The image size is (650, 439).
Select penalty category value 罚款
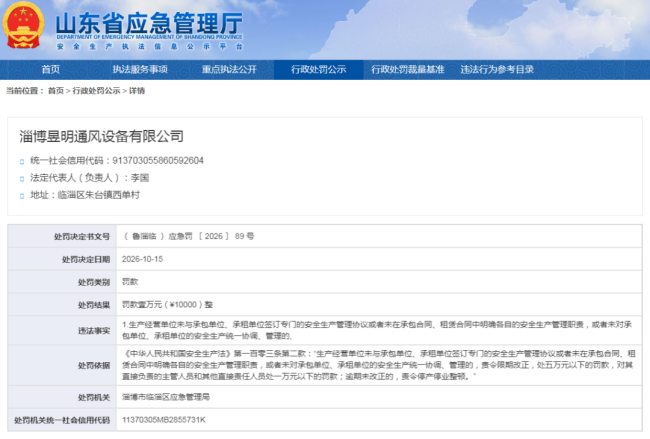click(x=130, y=282)
